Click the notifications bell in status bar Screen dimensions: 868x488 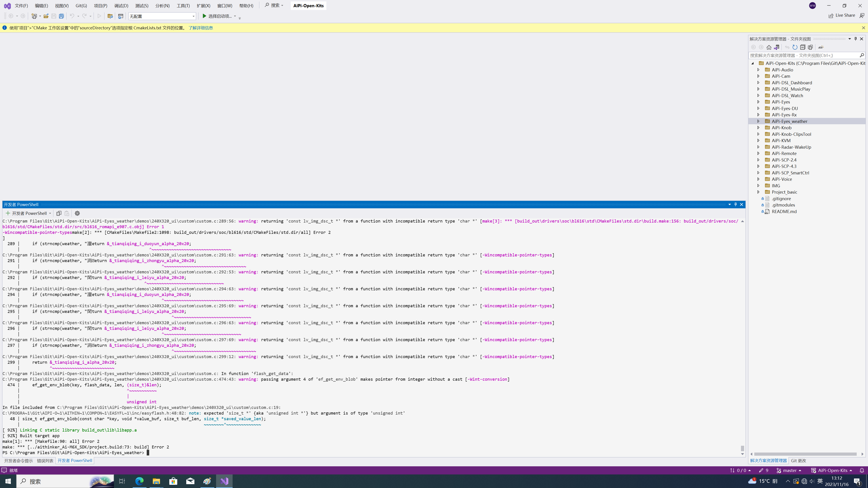point(862,470)
